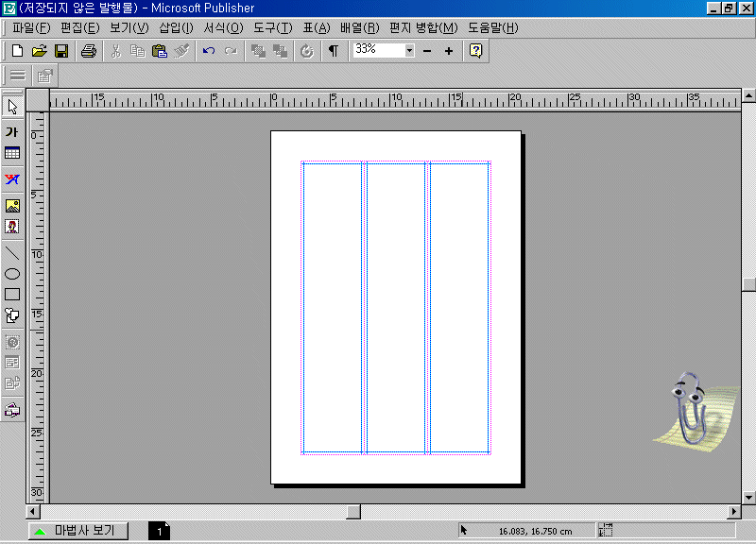The width and height of the screenshot is (756, 544).
Task: Select the HTML code fragment tool
Action: point(12,383)
